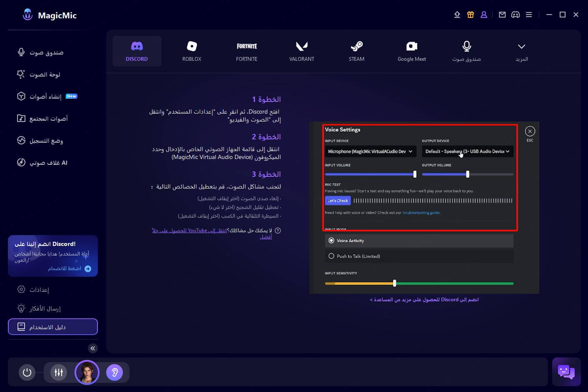The height and width of the screenshot is (392, 588).
Task: Click the ESC close circle icon
Action: click(x=530, y=131)
